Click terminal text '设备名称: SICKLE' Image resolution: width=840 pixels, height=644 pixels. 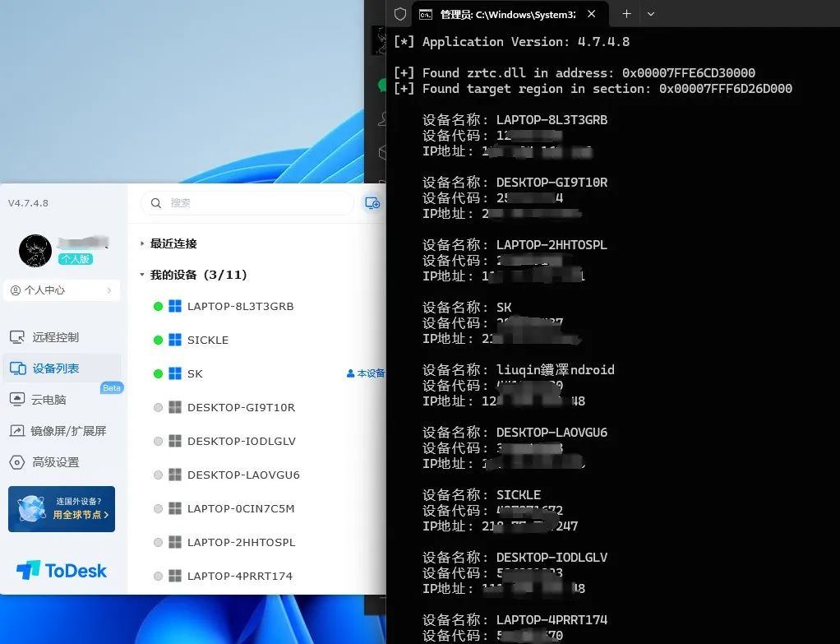pyautogui.click(x=482, y=494)
